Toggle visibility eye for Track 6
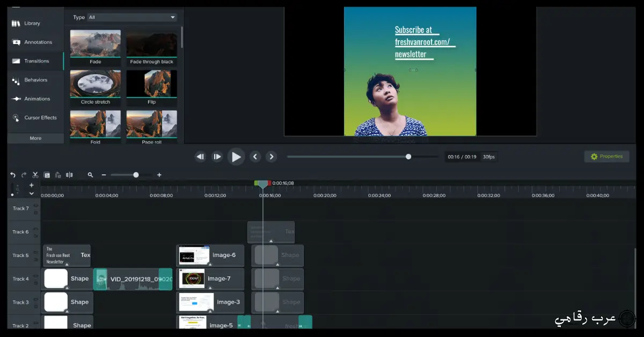Viewport: 644px width, 337px height. coord(36,229)
